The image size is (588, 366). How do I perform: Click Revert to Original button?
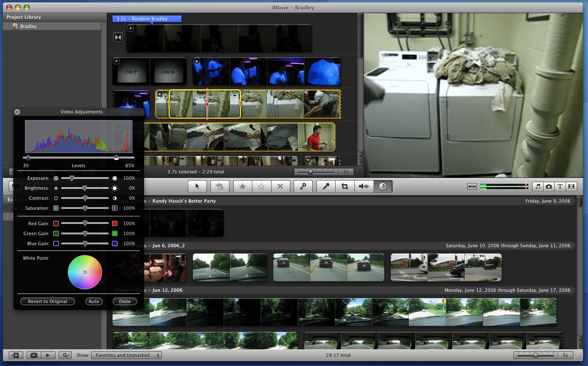(x=47, y=301)
